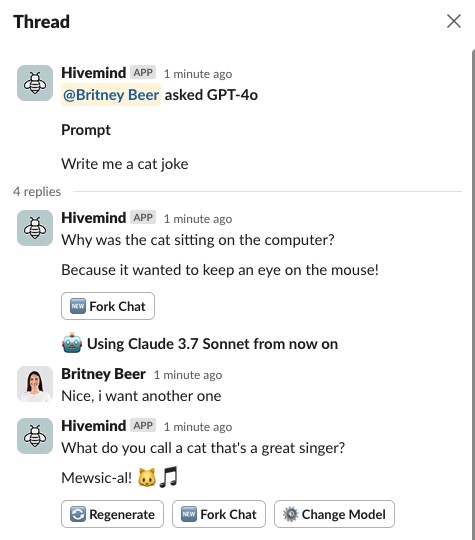The width and height of the screenshot is (475, 540).
Task: Open Britney Beer's profile photo
Action: pyautogui.click(x=35, y=384)
